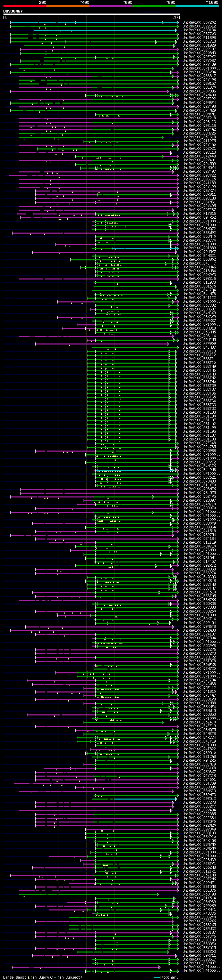Screen dimensions: 222x980
Task: Select the UniRef100_Q9SL23 label
Action: pyautogui.click(x=199, y=122)
